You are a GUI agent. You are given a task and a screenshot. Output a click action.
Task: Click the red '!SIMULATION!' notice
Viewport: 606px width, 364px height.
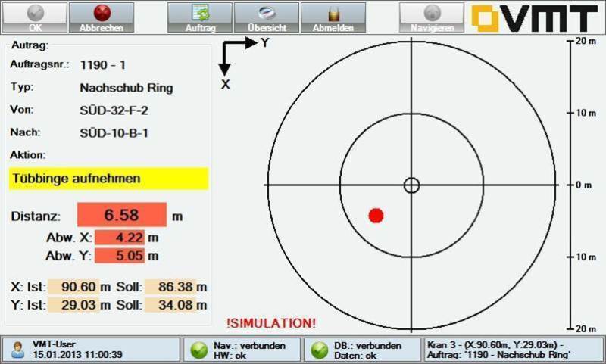click(x=271, y=323)
